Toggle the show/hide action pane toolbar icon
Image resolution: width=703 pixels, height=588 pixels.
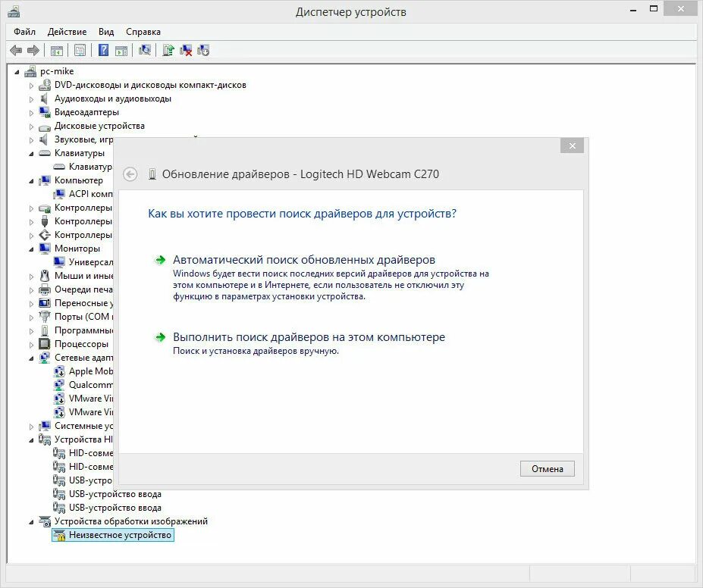[x=121, y=51]
